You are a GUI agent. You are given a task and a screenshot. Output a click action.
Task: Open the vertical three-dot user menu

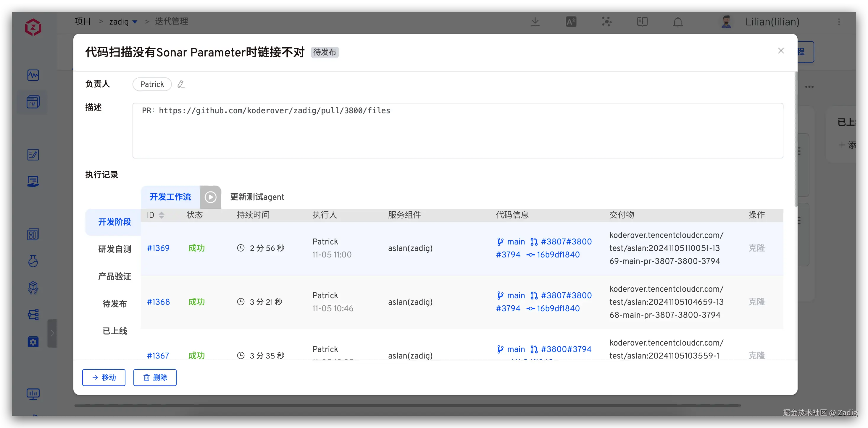[x=839, y=22]
